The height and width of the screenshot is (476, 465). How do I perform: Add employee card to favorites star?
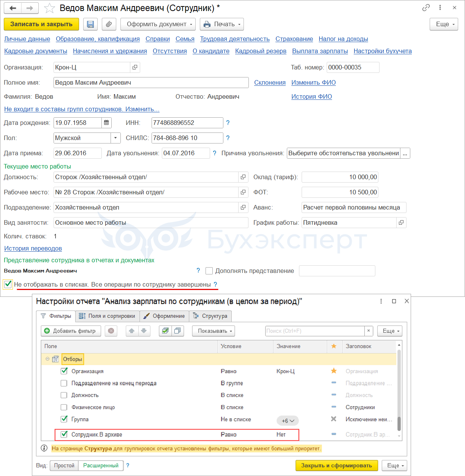pyautogui.click(x=49, y=8)
